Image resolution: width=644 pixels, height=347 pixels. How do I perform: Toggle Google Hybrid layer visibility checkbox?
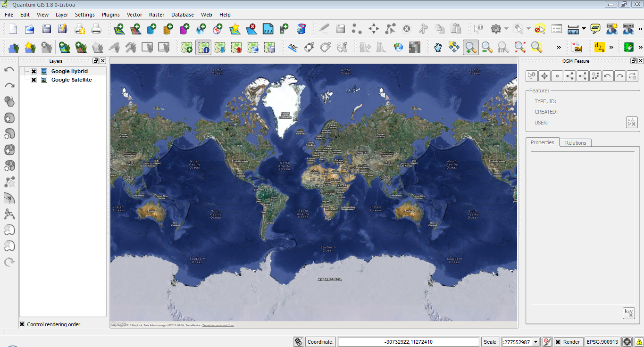tap(33, 71)
